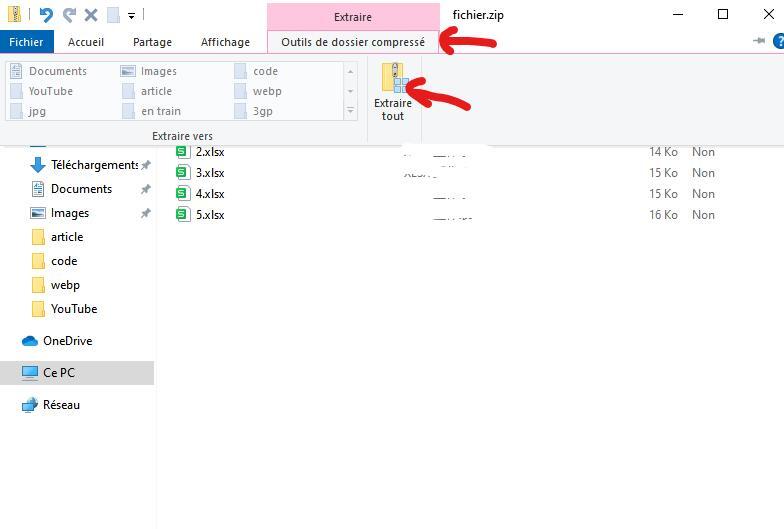Maximize the fichier.zip window
This screenshot has width=784, height=529.
tap(722, 14)
